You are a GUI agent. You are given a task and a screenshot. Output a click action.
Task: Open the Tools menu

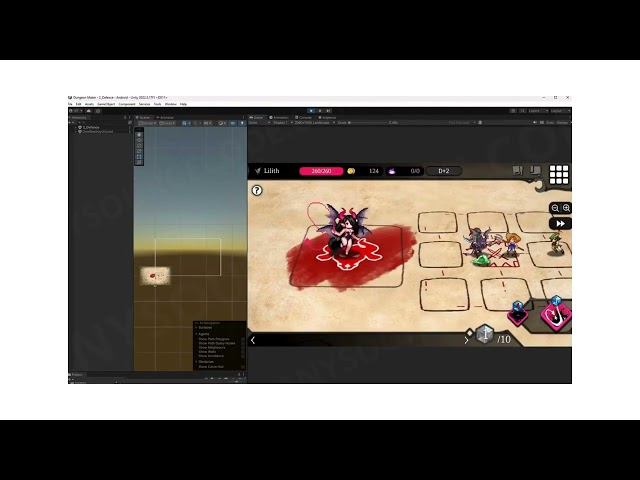click(x=158, y=104)
